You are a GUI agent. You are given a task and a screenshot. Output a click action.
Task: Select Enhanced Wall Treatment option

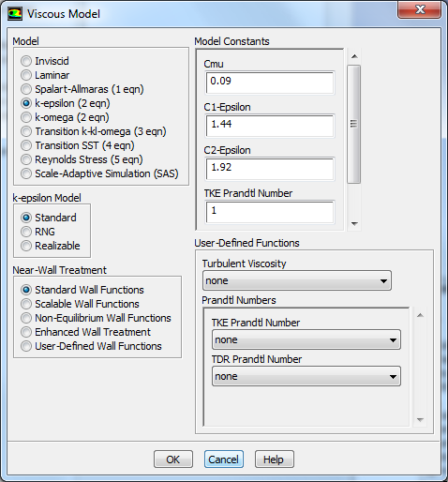click(26, 332)
